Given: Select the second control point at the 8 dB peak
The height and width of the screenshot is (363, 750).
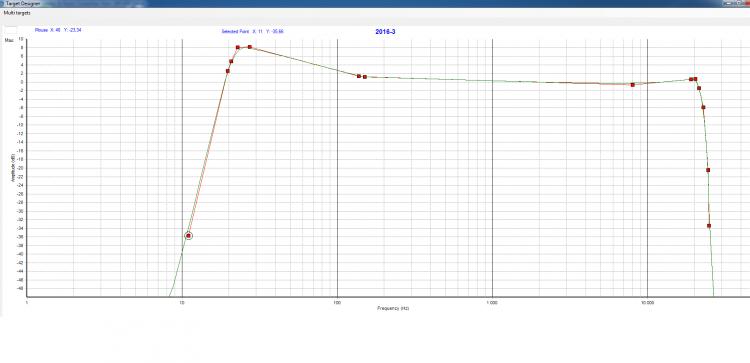Looking at the screenshot, I should (250, 47).
